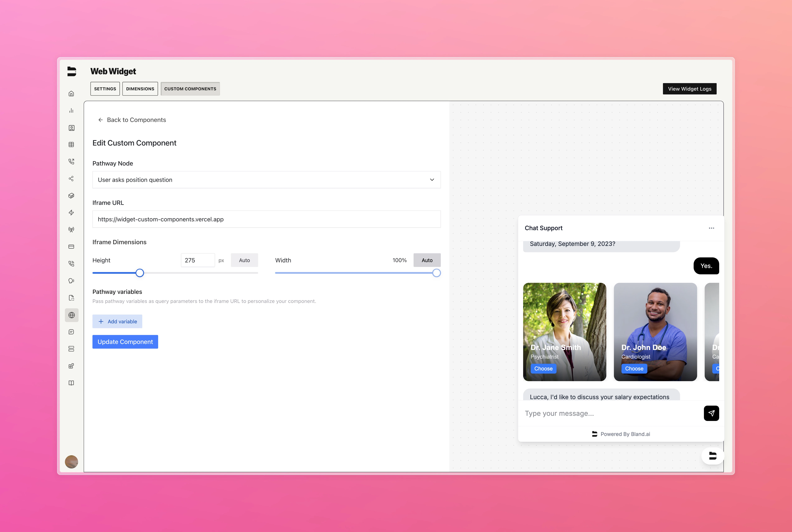The height and width of the screenshot is (532, 792).
Task: Open the file scan sidebar icon
Action: [x=71, y=298]
